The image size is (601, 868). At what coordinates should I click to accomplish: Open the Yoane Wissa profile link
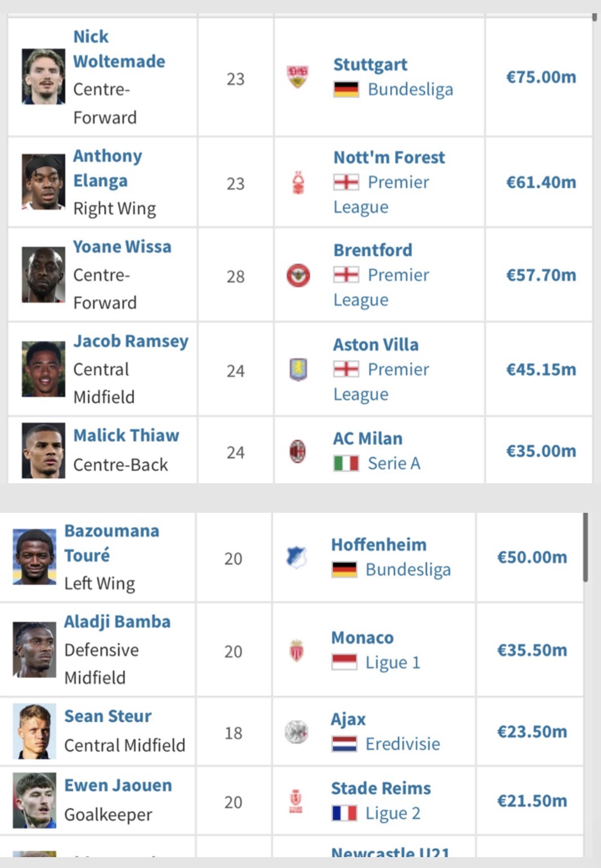click(x=122, y=246)
